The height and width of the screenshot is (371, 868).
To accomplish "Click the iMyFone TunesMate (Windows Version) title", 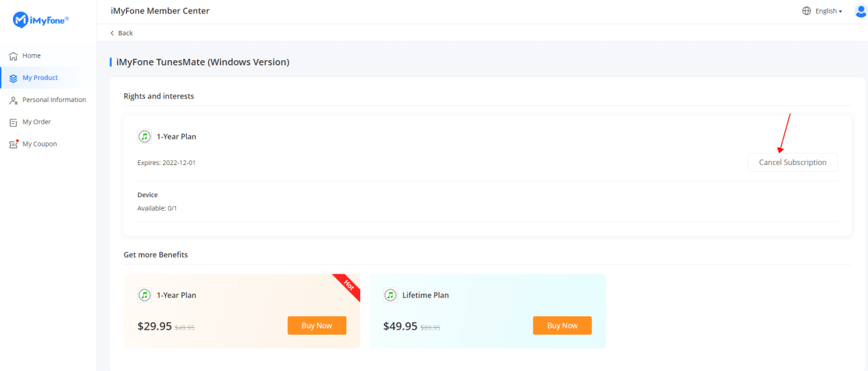I will tap(203, 62).
